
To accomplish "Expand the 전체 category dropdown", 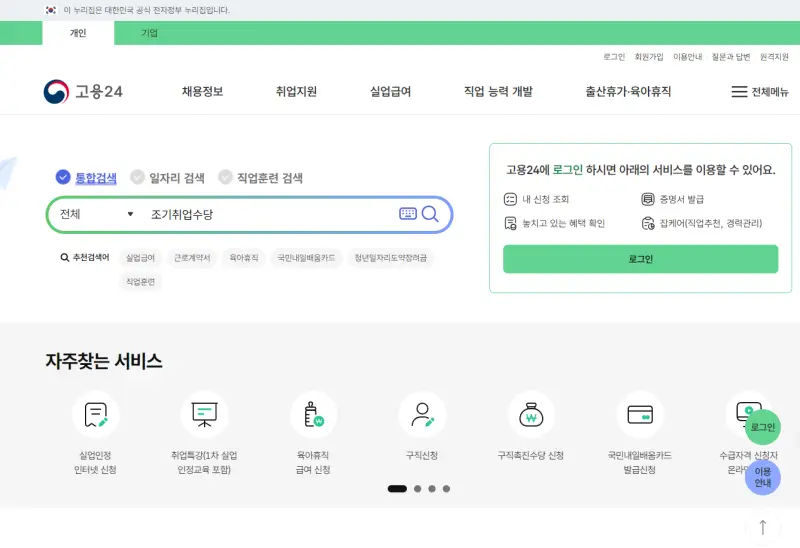I will tap(96, 214).
